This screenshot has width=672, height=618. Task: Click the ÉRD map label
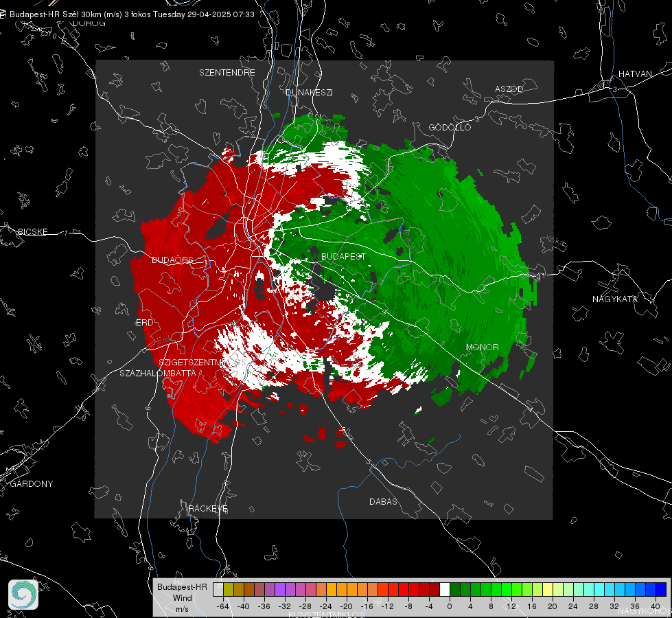144,323
